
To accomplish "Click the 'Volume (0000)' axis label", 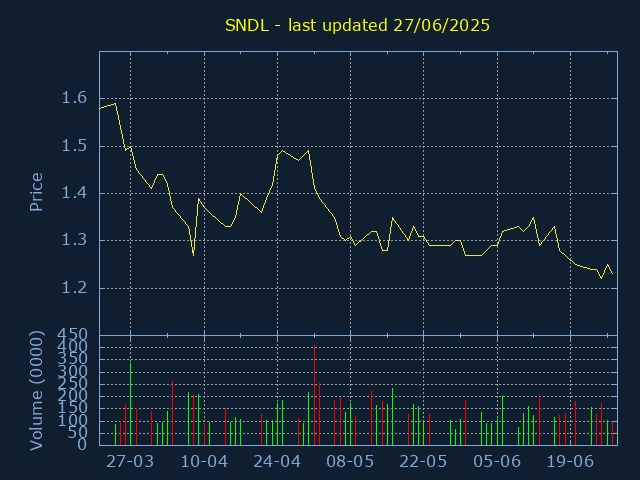I will pos(36,391).
